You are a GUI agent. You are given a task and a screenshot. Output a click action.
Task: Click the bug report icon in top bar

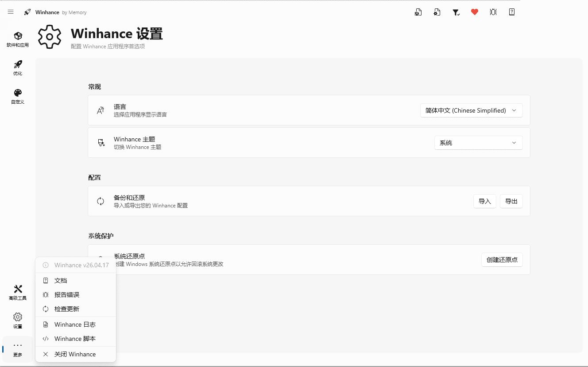(493, 12)
